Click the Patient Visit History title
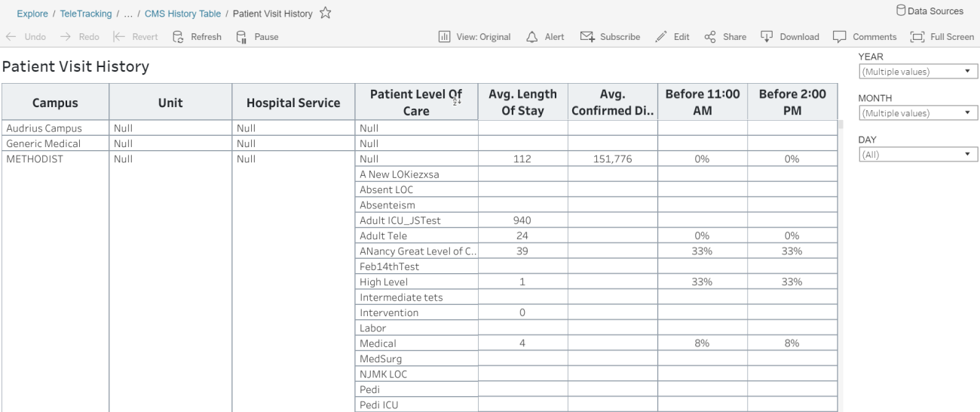 (x=75, y=67)
